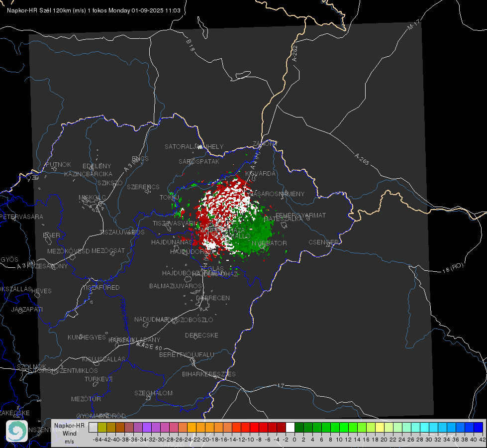Select the M-17 road label
The width and height of the screenshot is (487, 448).
[x=413, y=24]
